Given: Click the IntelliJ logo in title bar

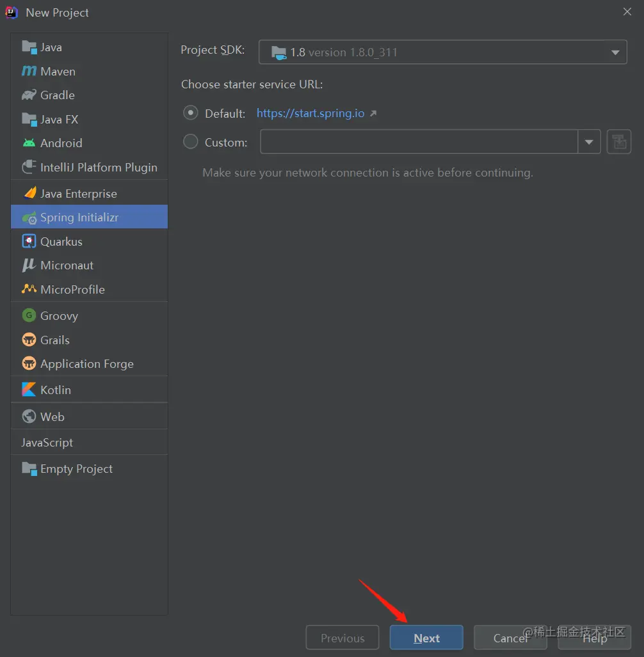Looking at the screenshot, I should click(12, 13).
